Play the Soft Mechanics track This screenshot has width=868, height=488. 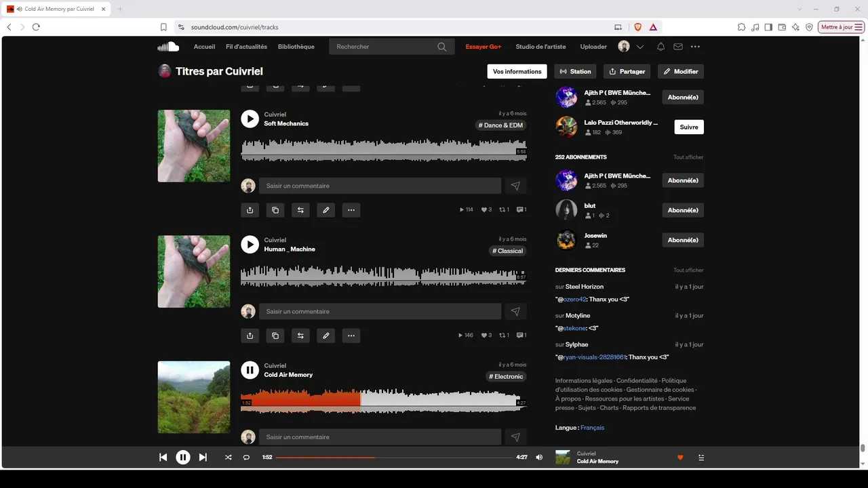250,119
